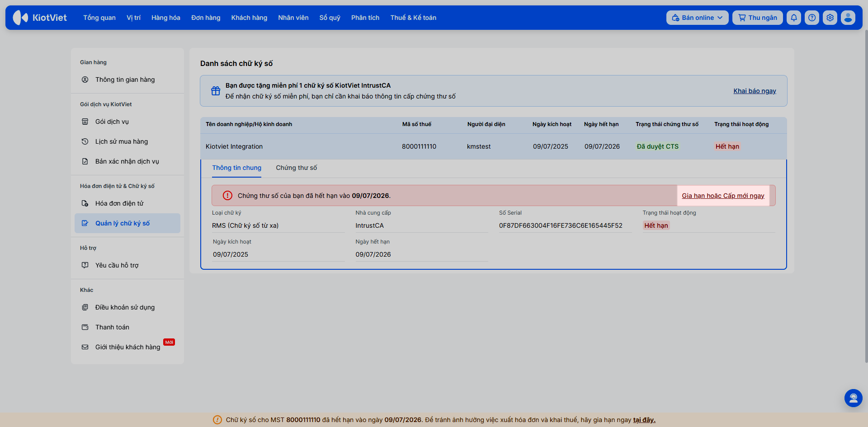Click the KiotViet logo icon
Image resolution: width=868 pixels, height=427 pixels.
point(20,18)
